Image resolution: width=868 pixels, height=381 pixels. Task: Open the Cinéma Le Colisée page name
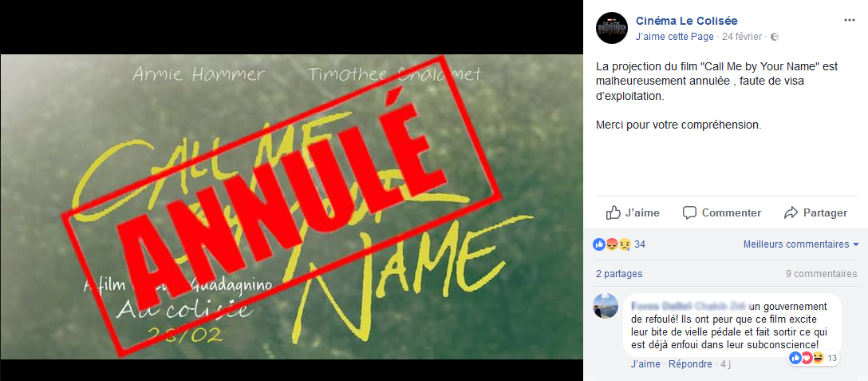click(x=686, y=21)
